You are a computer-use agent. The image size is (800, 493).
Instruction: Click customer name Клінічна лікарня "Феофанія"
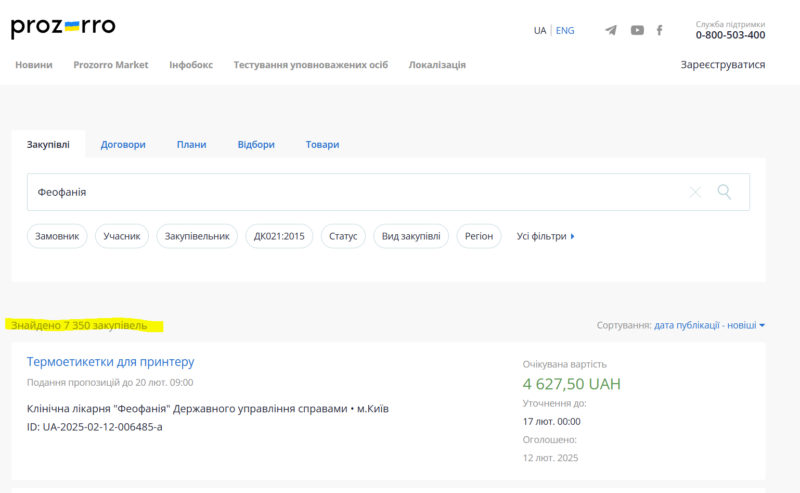[99, 409]
